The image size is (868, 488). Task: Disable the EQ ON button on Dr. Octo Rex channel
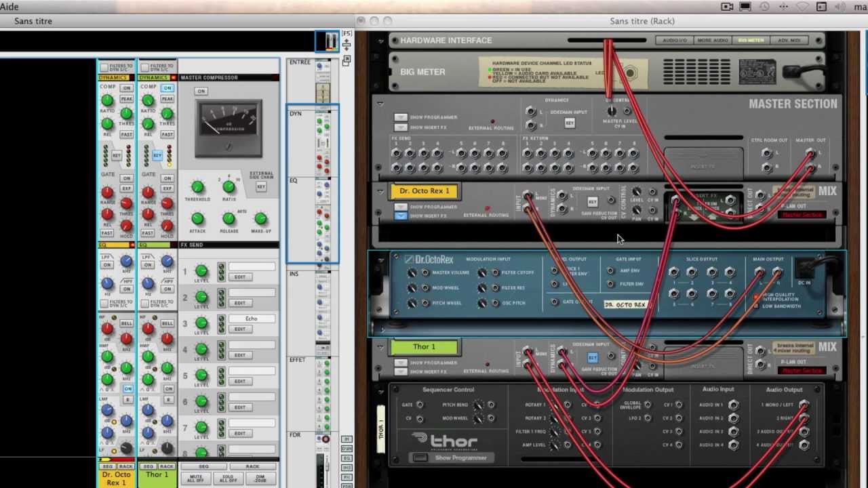click(127, 389)
